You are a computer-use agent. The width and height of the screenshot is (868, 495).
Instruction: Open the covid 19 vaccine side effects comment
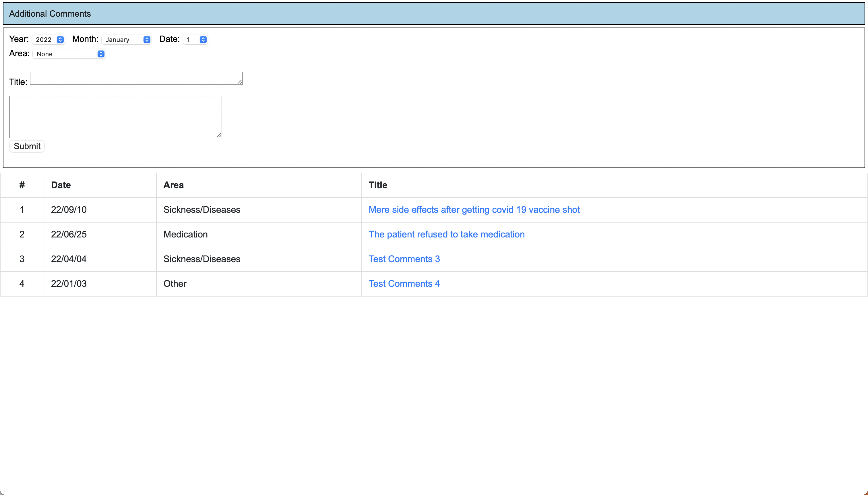coord(474,210)
